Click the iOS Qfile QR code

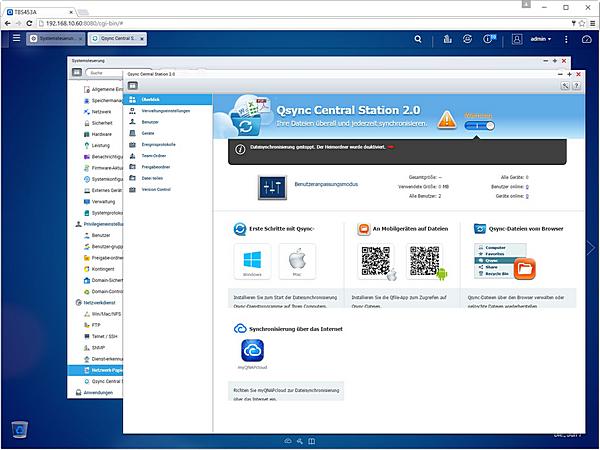point(376,261)
